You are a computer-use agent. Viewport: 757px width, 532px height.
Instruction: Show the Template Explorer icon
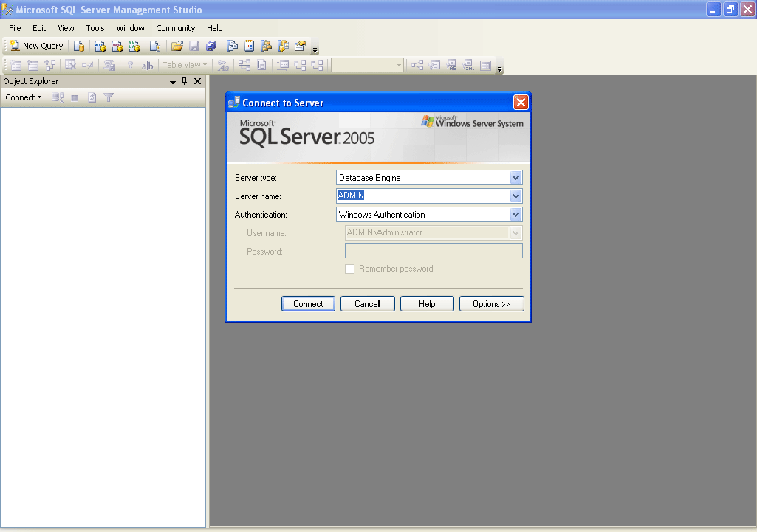point(284,46)
